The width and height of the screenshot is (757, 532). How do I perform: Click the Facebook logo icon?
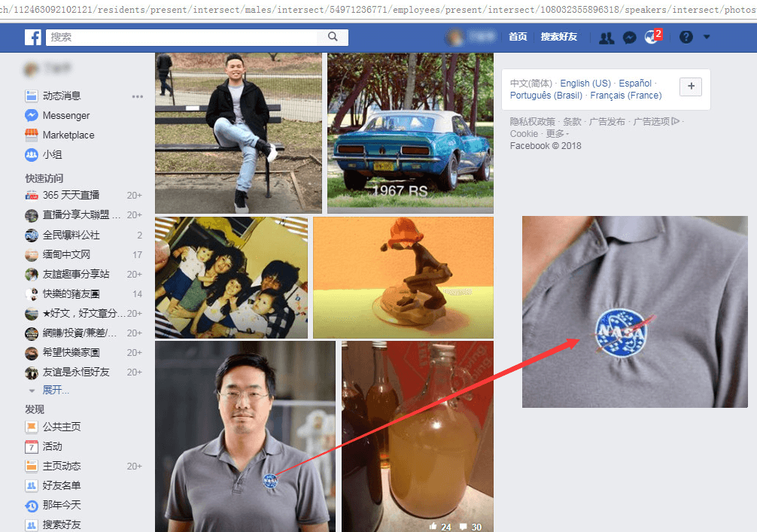pyautogui.click(x=32, y=37)
